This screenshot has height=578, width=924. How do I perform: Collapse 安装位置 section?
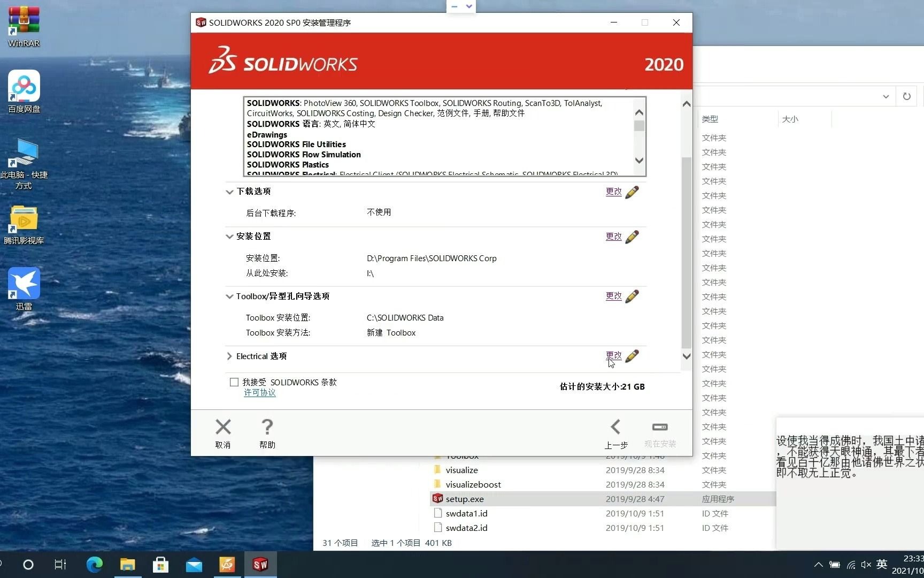click(229, 237)
